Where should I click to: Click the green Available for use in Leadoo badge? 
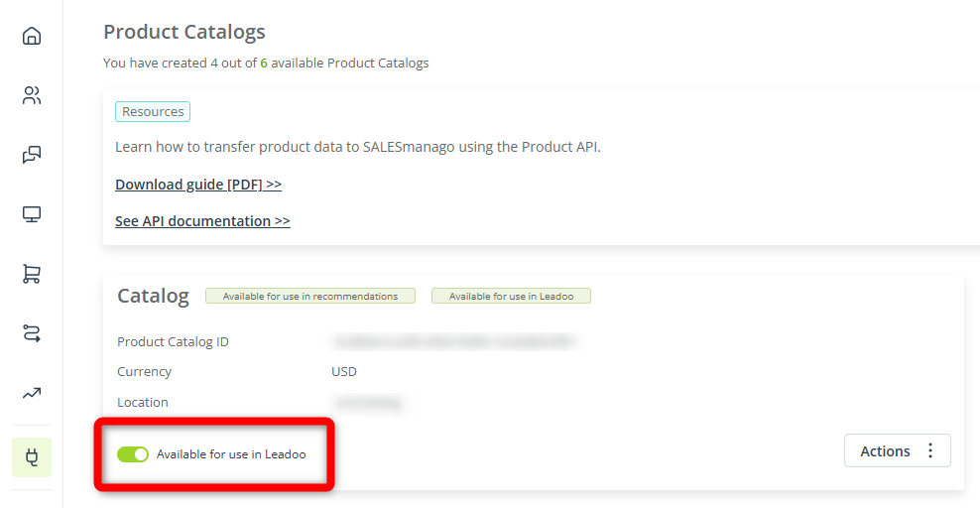(511, 297)
